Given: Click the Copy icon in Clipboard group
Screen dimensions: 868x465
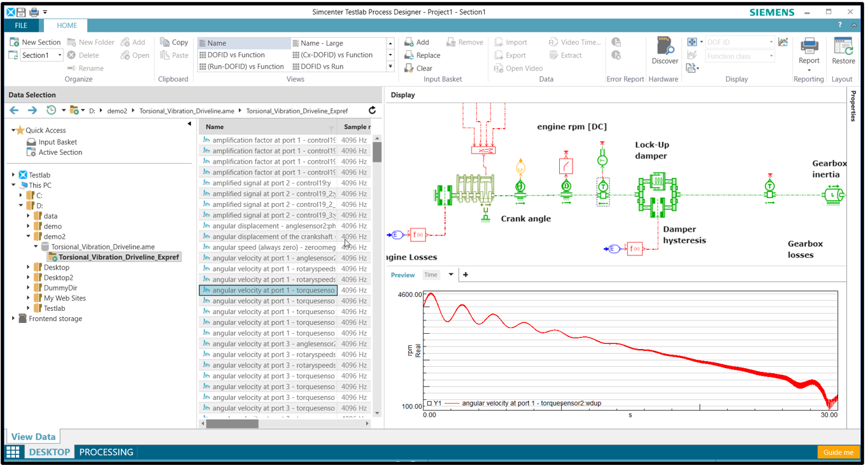Looking at the screenshot, I should (165, 42).
